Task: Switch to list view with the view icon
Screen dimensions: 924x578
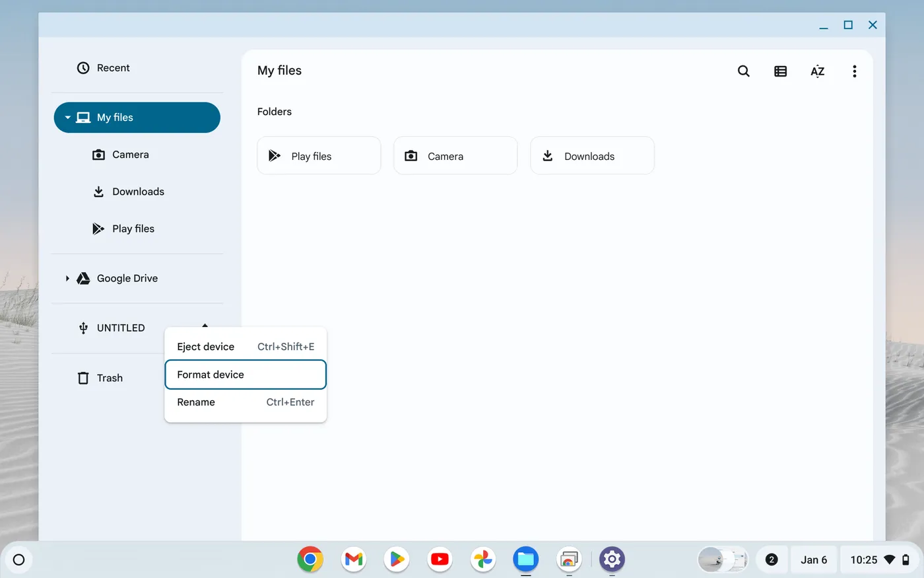Action: pyautogui.click(x=780, y=71)
